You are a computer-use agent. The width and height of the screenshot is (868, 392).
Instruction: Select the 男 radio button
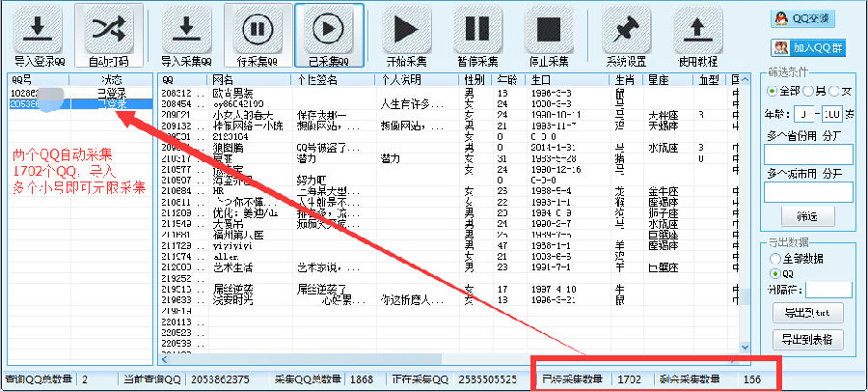tap(807, 91)
